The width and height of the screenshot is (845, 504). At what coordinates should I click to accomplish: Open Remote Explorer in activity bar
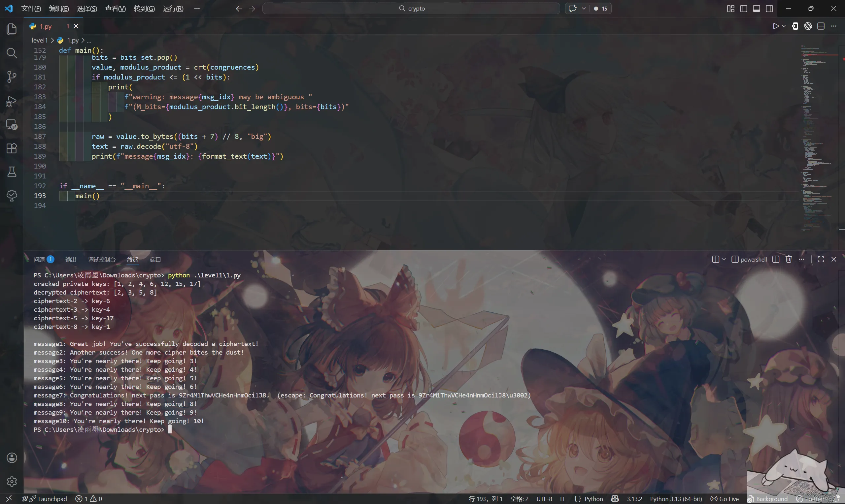click(12, 125)
